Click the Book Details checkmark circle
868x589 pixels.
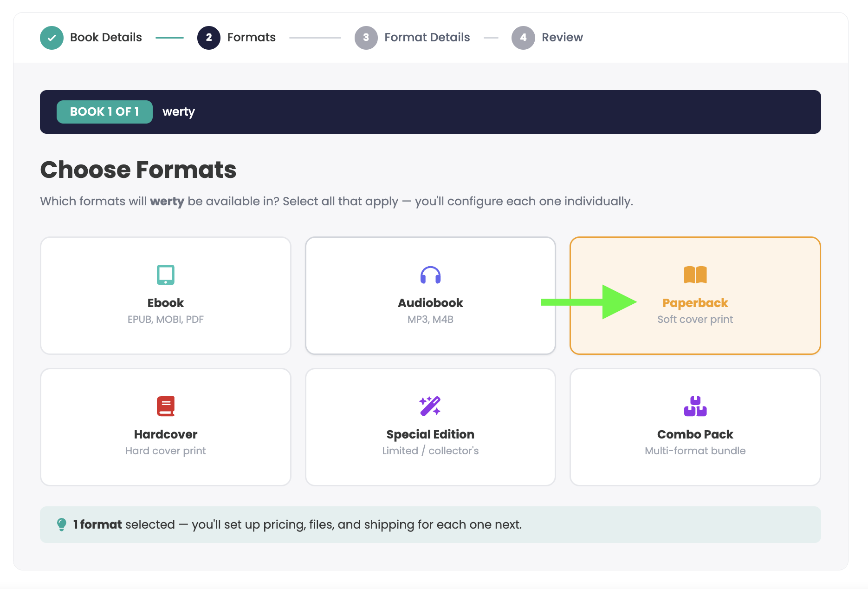coord(52,38)
